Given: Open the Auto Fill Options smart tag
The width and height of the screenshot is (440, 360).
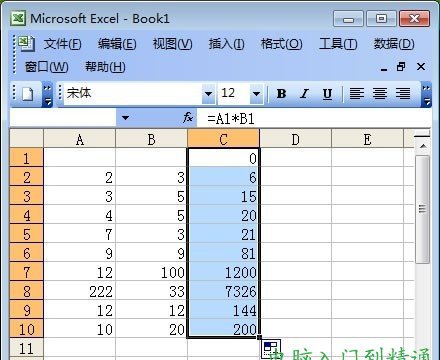Looking at the screenshot, I should click(270, 348).
